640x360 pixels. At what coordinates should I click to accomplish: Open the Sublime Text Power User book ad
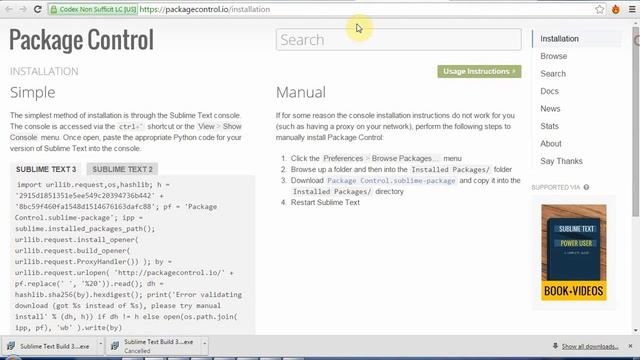pyautogui.click(x=573, y=253)
